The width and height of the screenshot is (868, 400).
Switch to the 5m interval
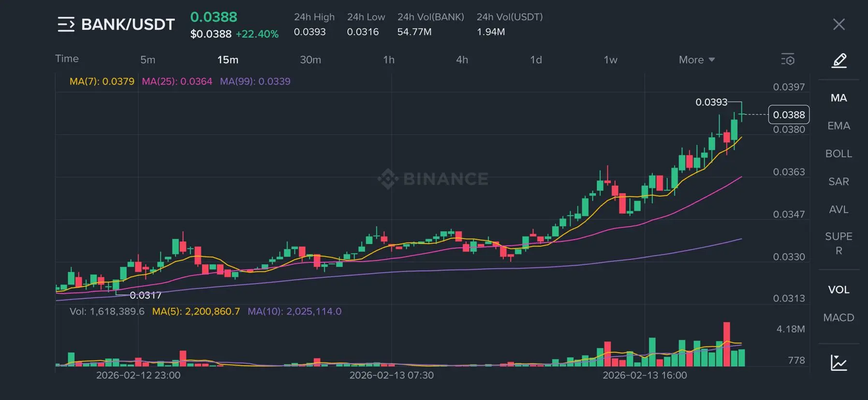(148, 60)
